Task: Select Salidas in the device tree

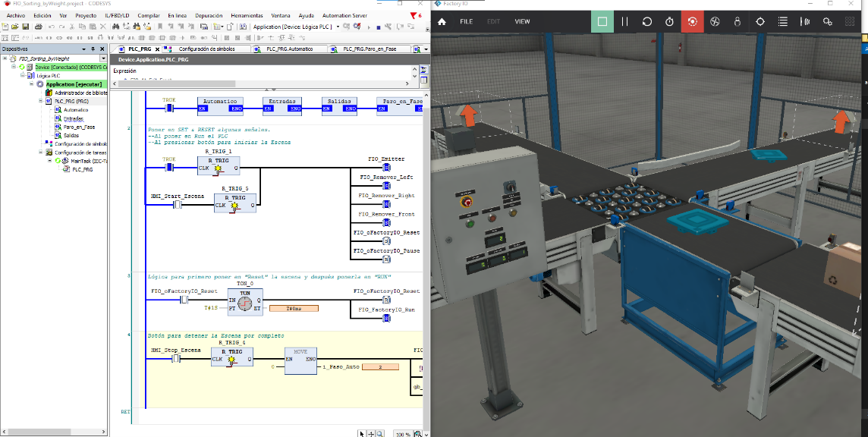Action: pyautogui.click(x=71, y=135)
